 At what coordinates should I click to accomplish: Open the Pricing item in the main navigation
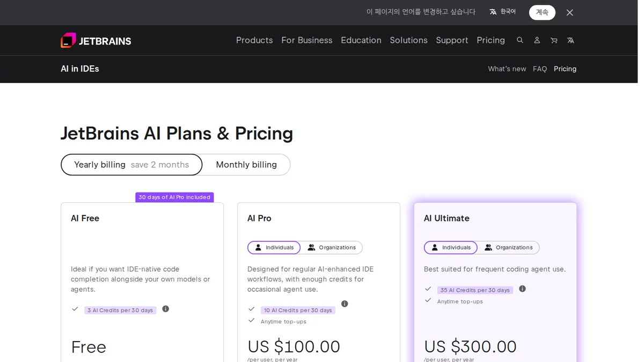[491, 40]
